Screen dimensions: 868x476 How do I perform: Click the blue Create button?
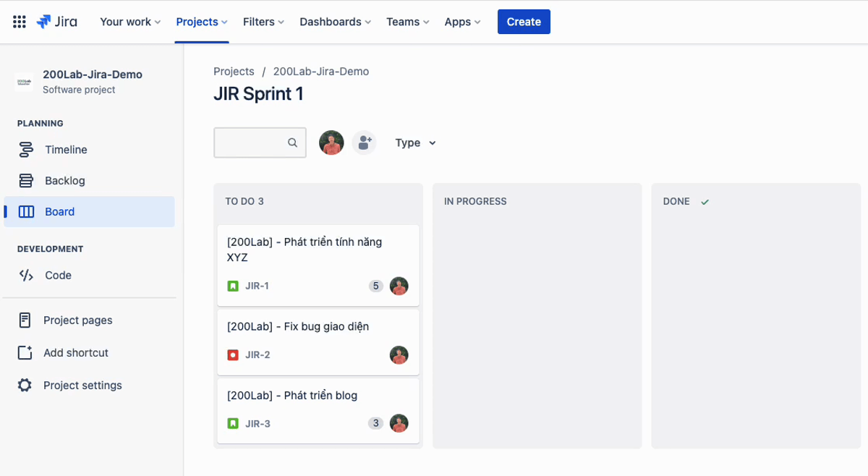[x=524, y=22]
